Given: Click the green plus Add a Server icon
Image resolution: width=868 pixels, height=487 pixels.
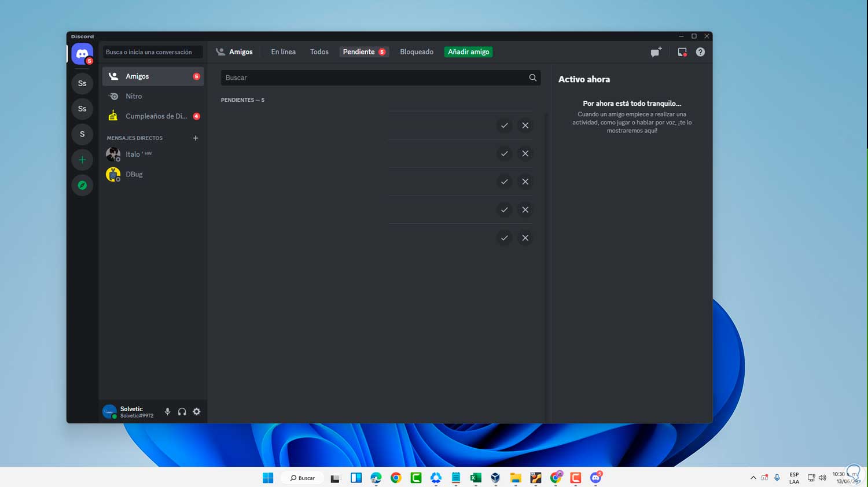Looking at the screenshot, I should (x=82, y=160).
